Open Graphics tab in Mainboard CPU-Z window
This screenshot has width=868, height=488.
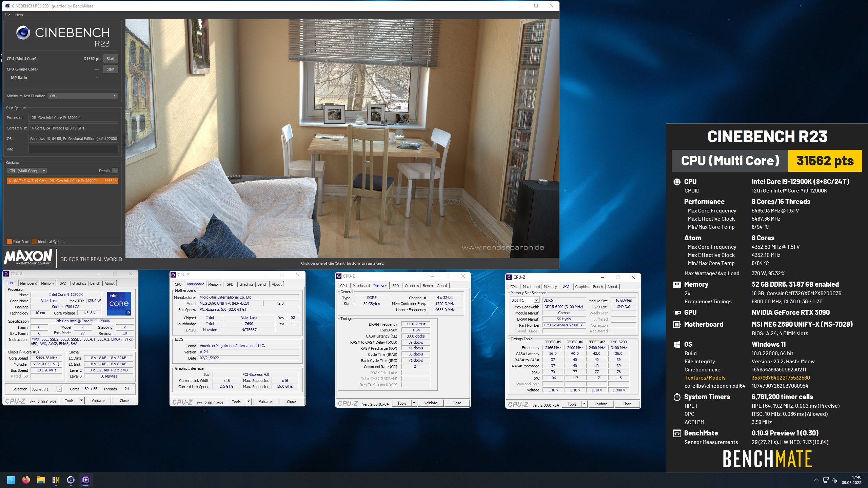pos(246,284)
